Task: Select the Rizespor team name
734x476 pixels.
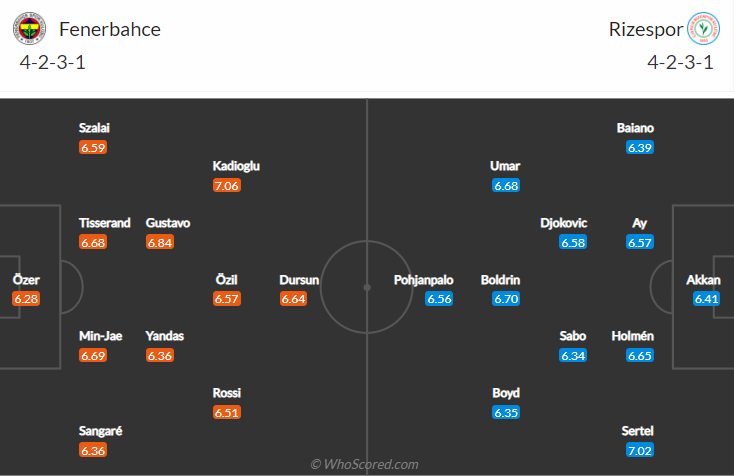Action: [640, 29]
